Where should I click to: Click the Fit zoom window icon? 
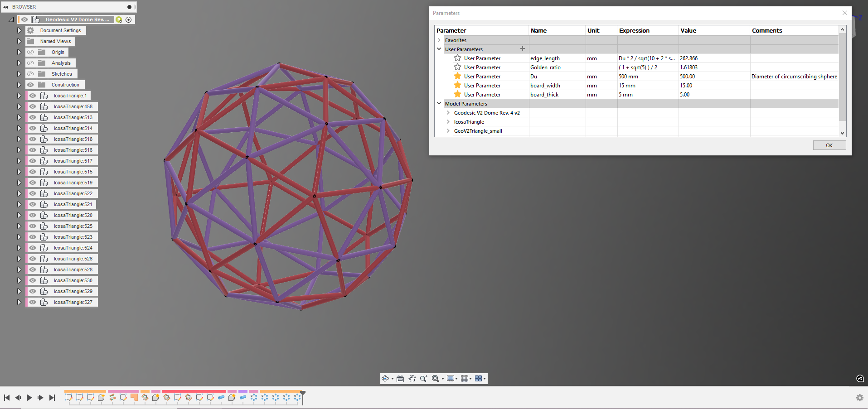(x=436, y=379)
